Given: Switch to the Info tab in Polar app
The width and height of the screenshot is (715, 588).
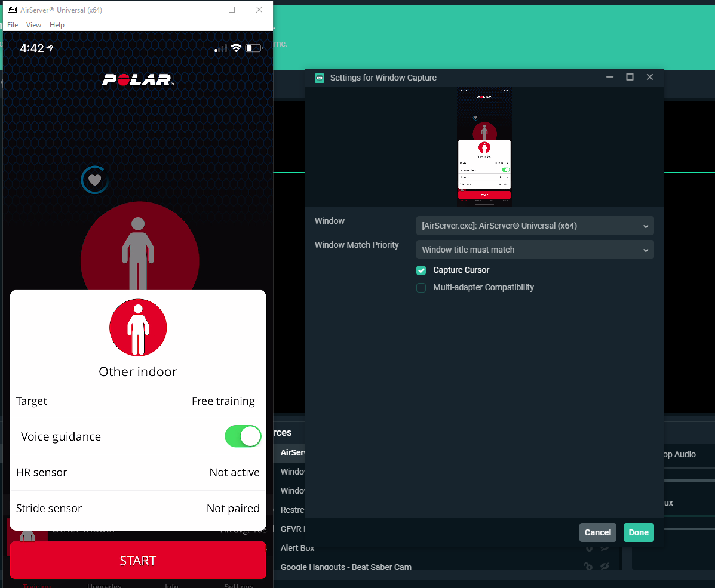Looking at the screenshot, I should tap(171, 585).
